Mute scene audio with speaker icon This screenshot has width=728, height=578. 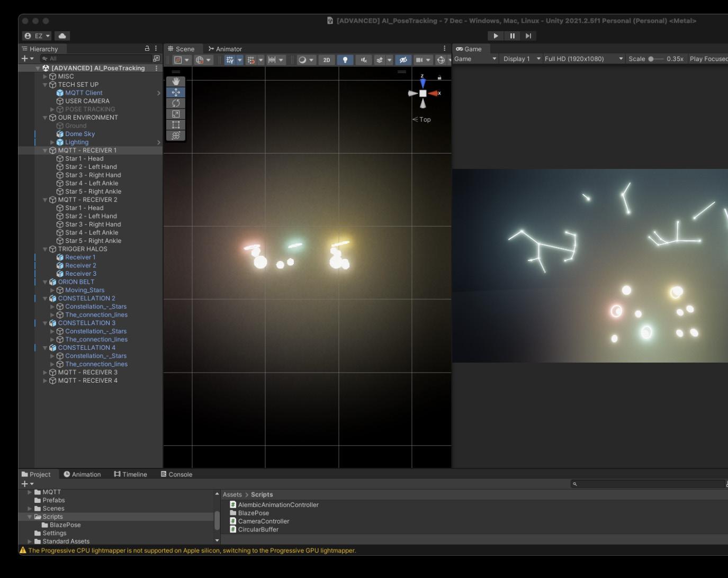coord(364,60)
